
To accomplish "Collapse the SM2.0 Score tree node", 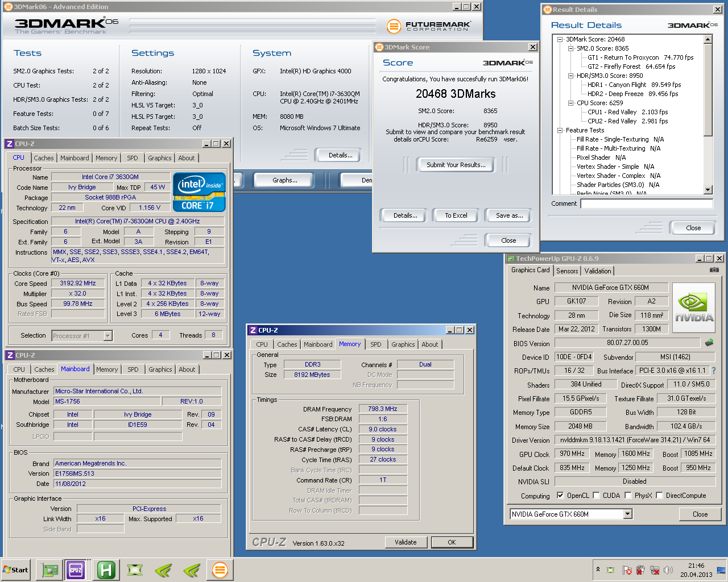I will pyautogui.click(x=570, y=48).
